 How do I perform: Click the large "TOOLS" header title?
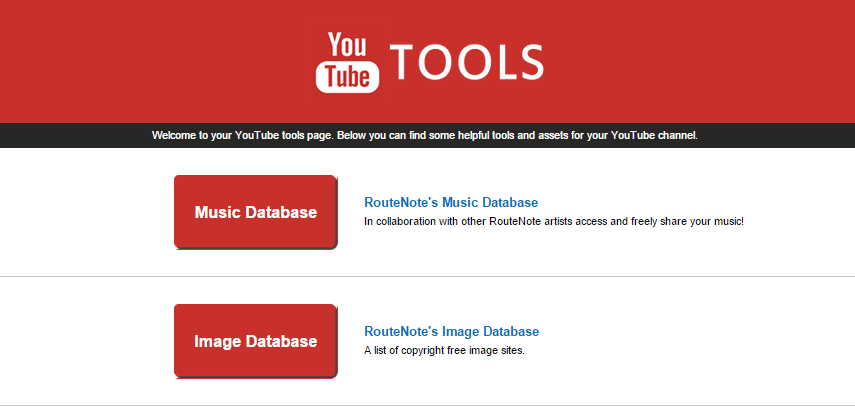click(467, 62)
